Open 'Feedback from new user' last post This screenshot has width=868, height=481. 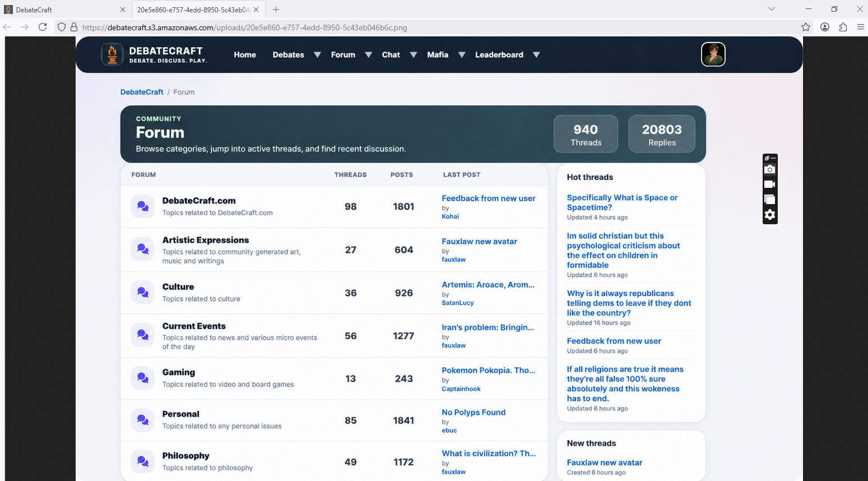[x=489, y=198]
